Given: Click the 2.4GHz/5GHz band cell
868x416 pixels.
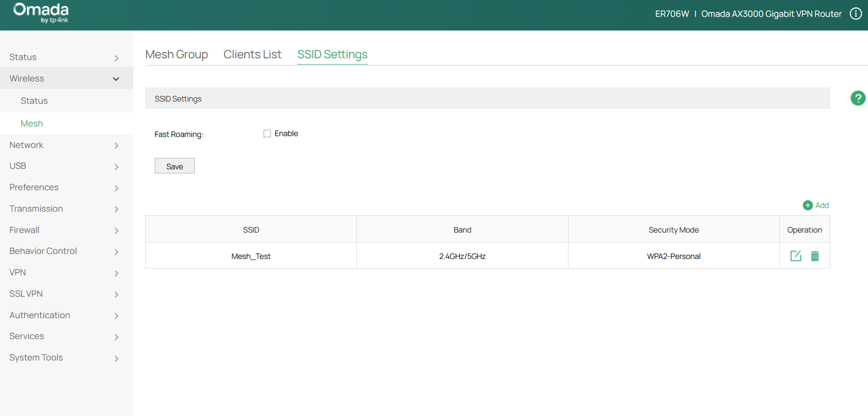Looking at the screenshot, I should pyautogui.click(x=462, y=256).
